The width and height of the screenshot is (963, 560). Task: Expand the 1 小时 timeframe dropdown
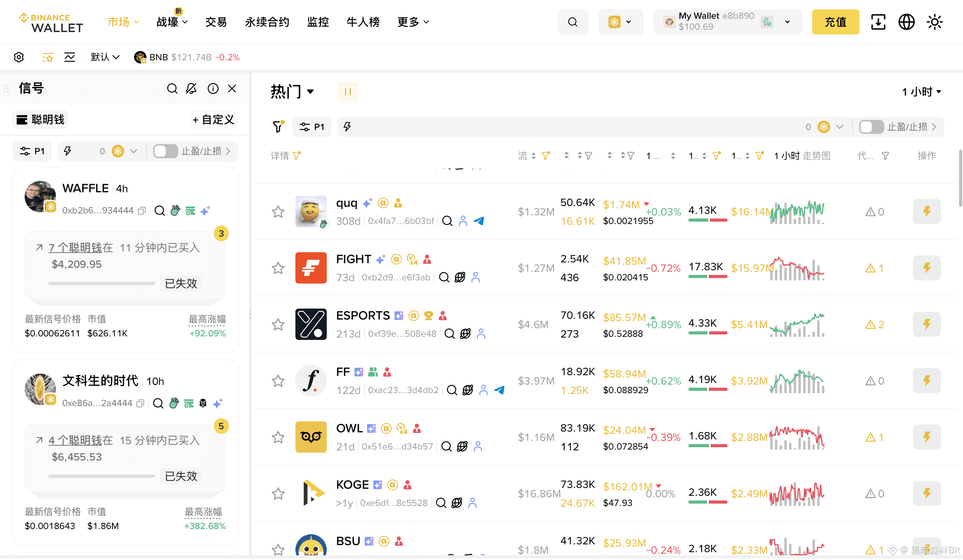click(921, 92)
